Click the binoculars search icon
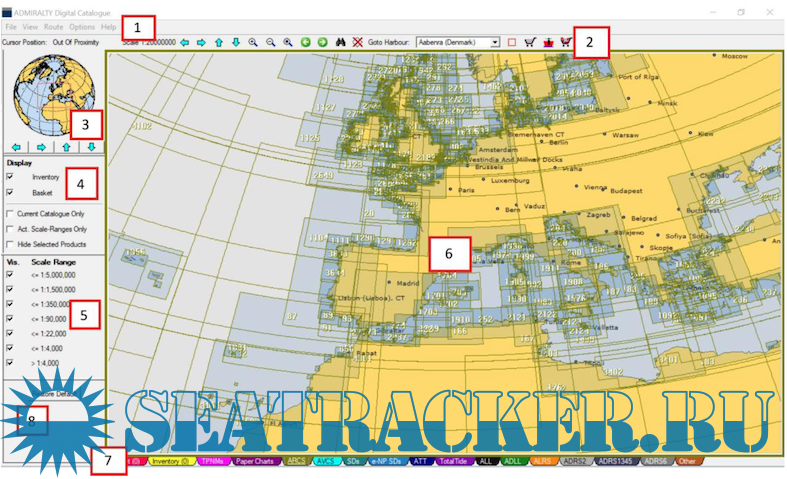This screenshot has height=479, width=787. (x=340, y=43)
